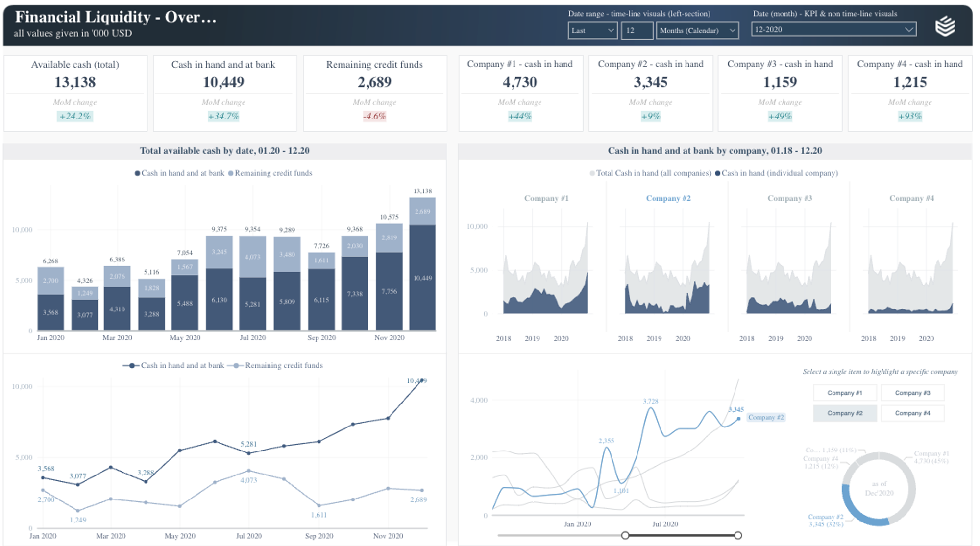Image resolution: width=980 pixels, height=546 pixels.
Task: Open the "12-2020" month selector dropdown
Action: click(833, 29)
